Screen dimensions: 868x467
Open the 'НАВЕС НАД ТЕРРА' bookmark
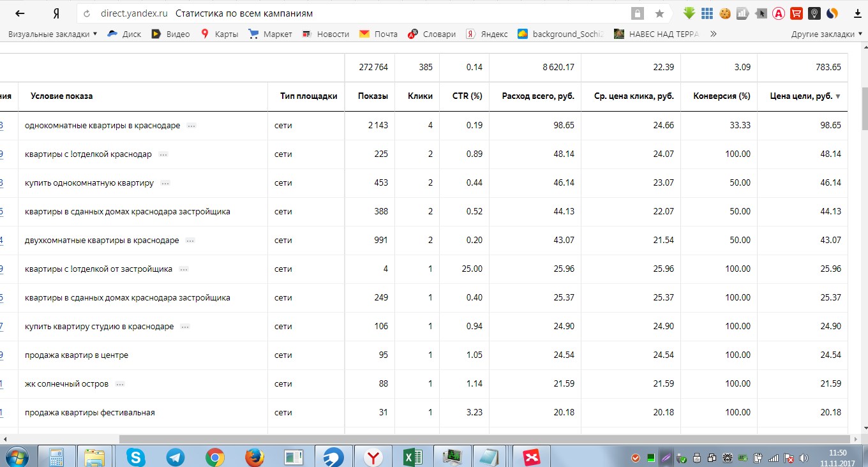[657, 34]
